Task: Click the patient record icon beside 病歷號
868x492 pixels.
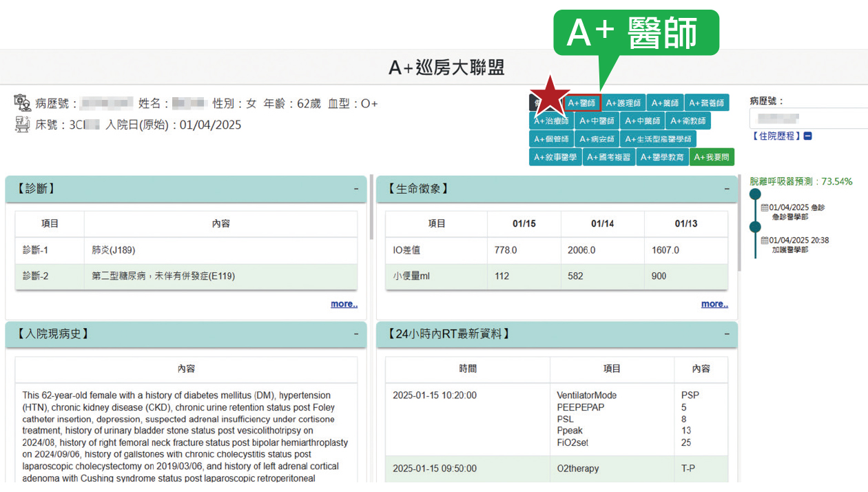Action: (22, 103)
